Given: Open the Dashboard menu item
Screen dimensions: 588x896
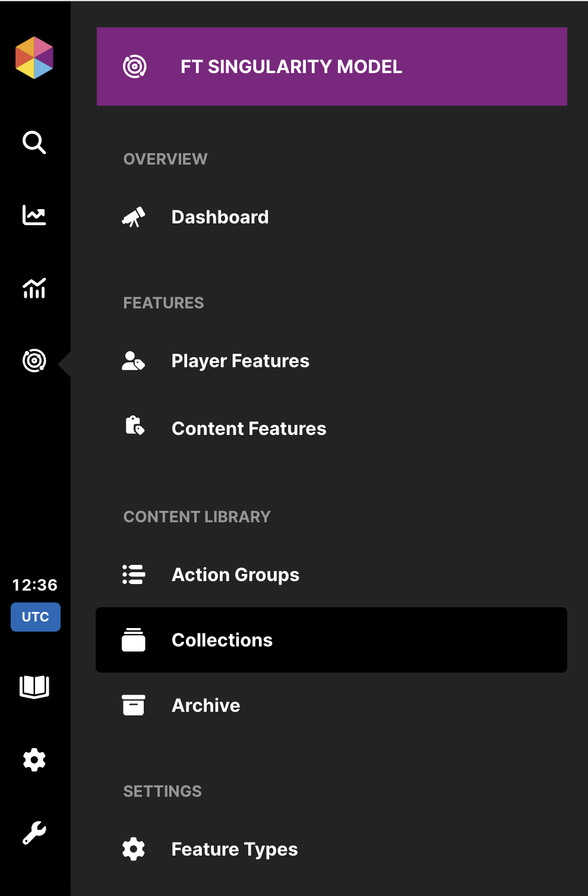Looking at the screenshot, I should click(x=220, y=217).
